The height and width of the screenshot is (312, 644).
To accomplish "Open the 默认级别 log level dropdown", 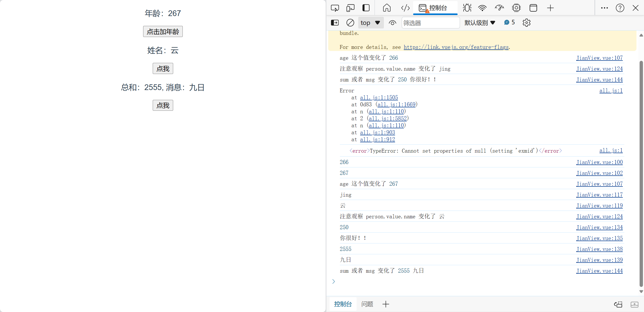I will point(480,23).
